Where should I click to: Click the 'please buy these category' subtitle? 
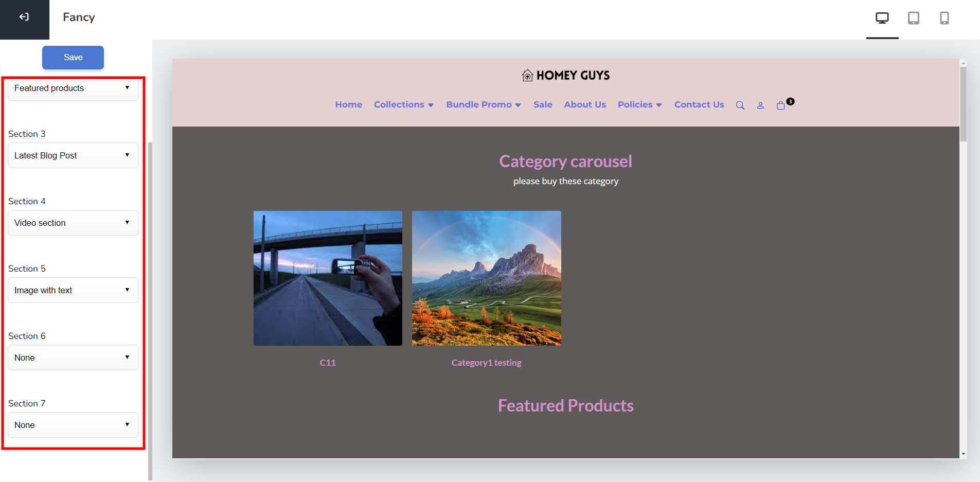pos(566,181)
